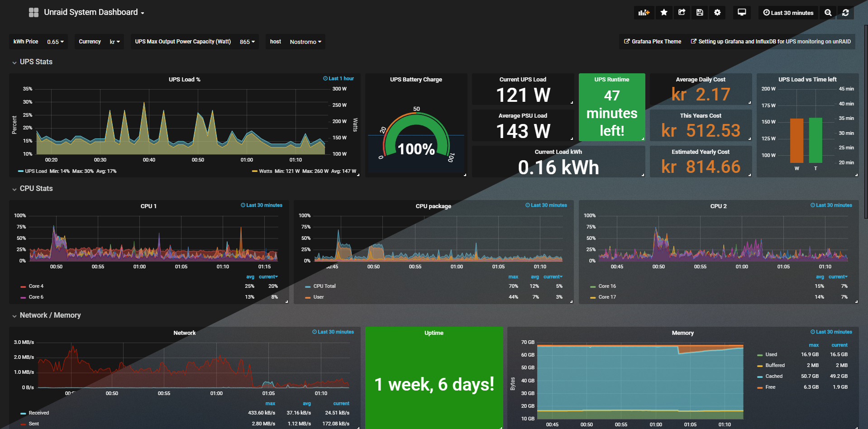Screen dimensions: 868x429
Task: Save dashboard with the floppy disk icon
Action: 700,13
